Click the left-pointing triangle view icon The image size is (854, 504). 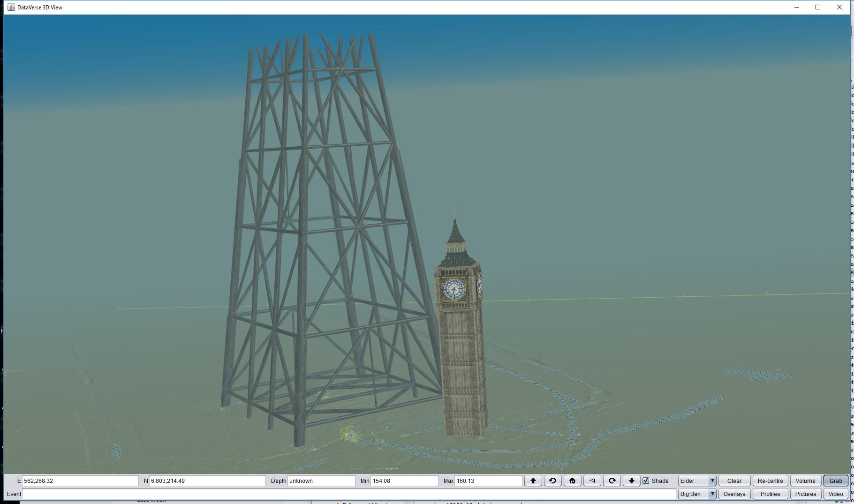click(x=592, y=481)
